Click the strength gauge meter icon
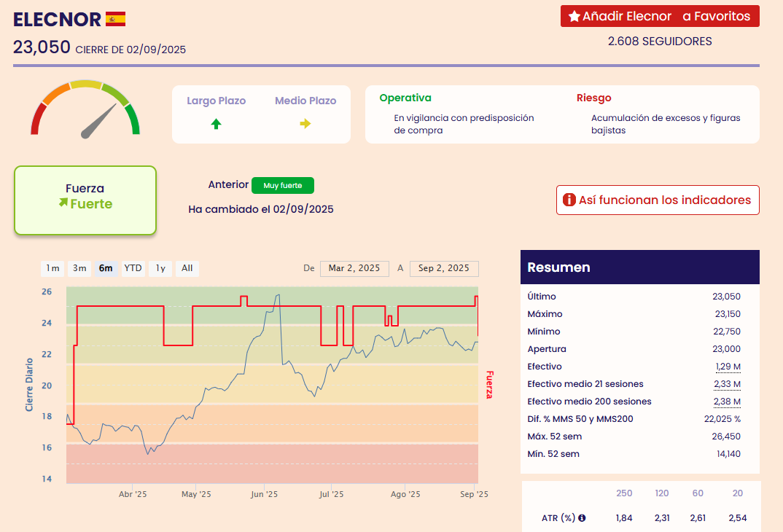 pyautogui.click(x=85, y=109)
